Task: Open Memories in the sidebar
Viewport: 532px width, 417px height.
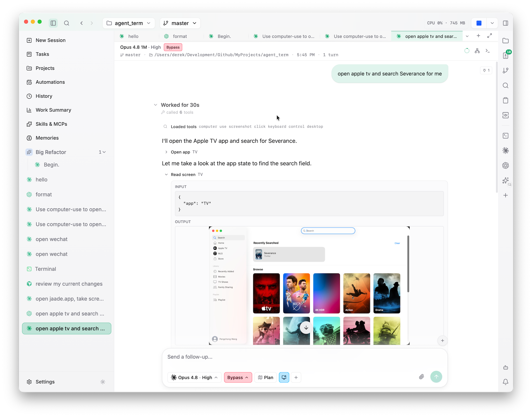Action: pyautogui.click(x=66, y=138)
